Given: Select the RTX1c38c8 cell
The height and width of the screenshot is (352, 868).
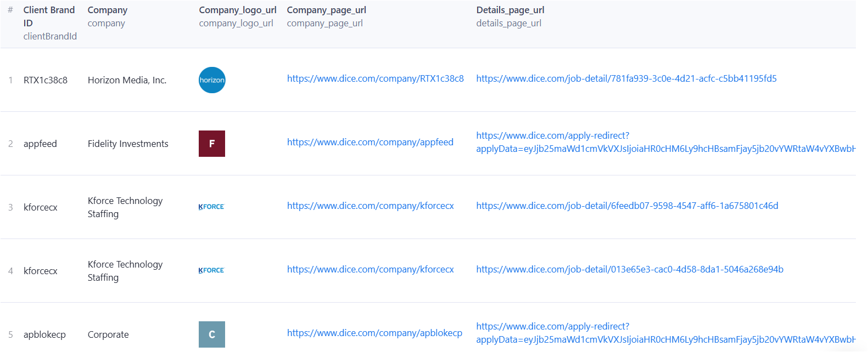Looking at the screenshot, I should [x=46, y=80].
